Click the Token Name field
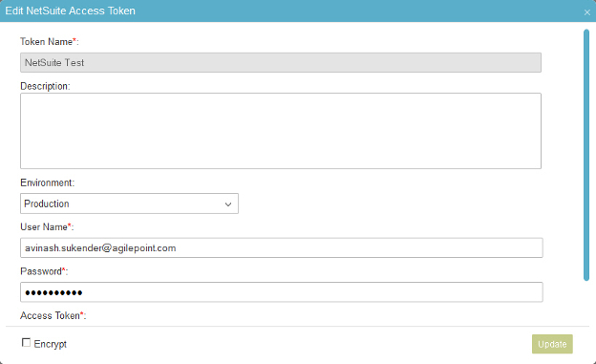596x364 pixels. pos(281,63)
